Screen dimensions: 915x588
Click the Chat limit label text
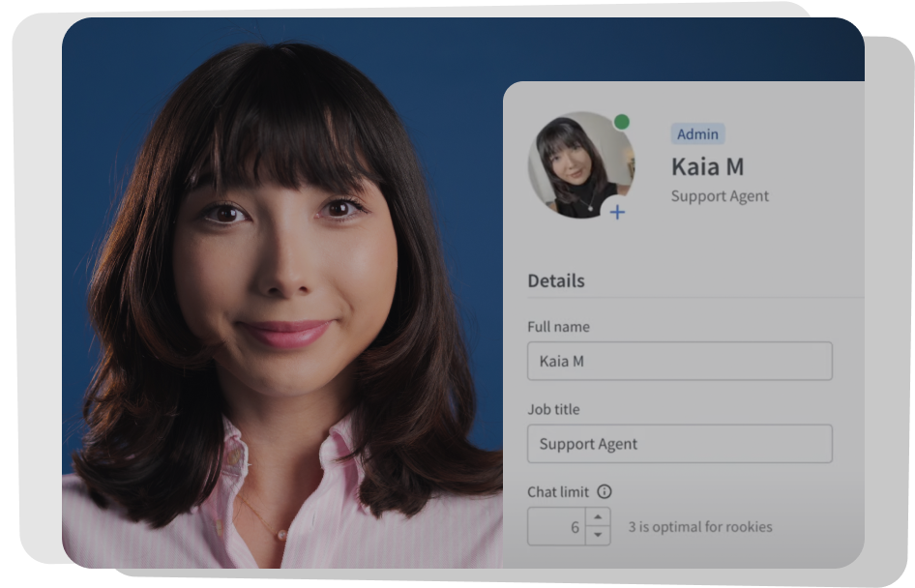click(x=557, y=492)
